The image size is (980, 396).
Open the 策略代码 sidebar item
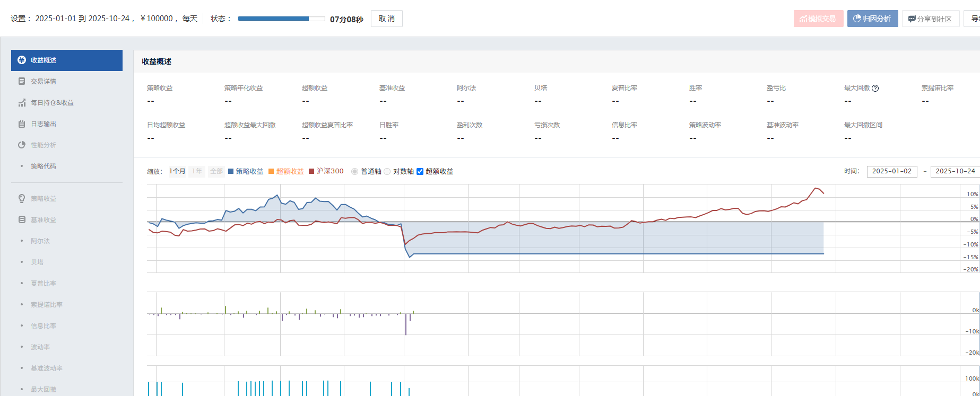[43, 166]
